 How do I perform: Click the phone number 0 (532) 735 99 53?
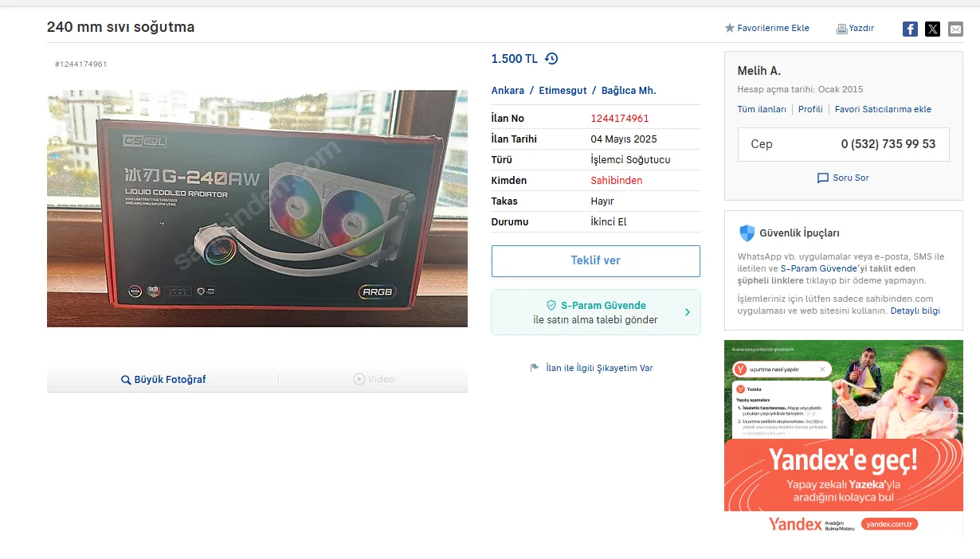click(888, 144)
